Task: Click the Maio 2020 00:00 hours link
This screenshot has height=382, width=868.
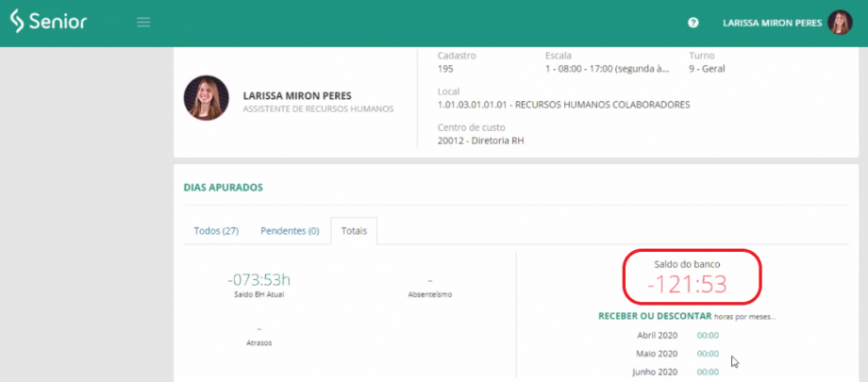Action: [708, 354]
